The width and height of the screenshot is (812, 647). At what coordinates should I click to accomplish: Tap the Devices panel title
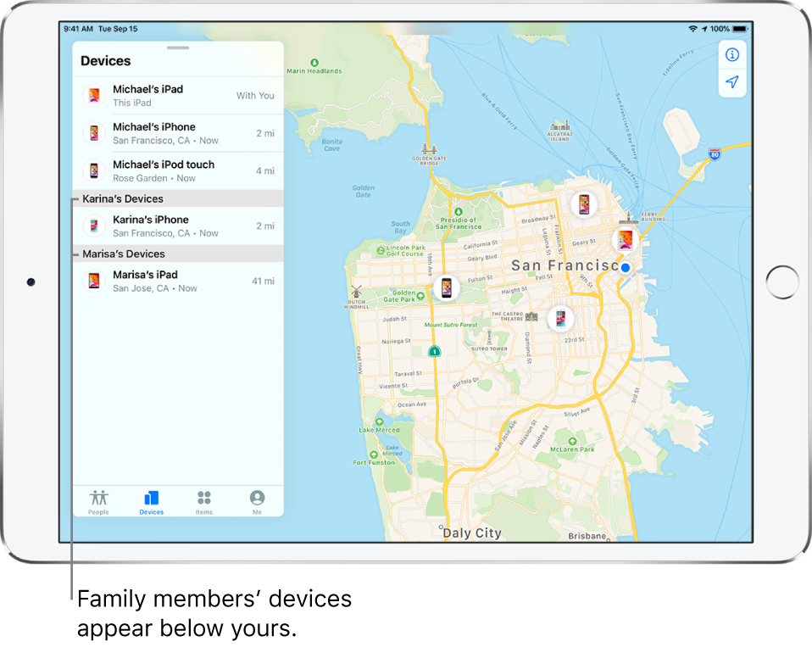click(106, 61)
